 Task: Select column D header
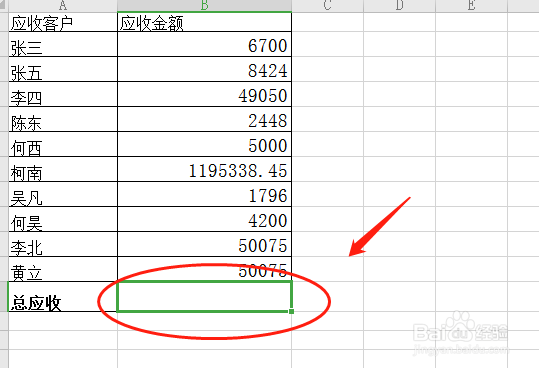click(399, 5)
